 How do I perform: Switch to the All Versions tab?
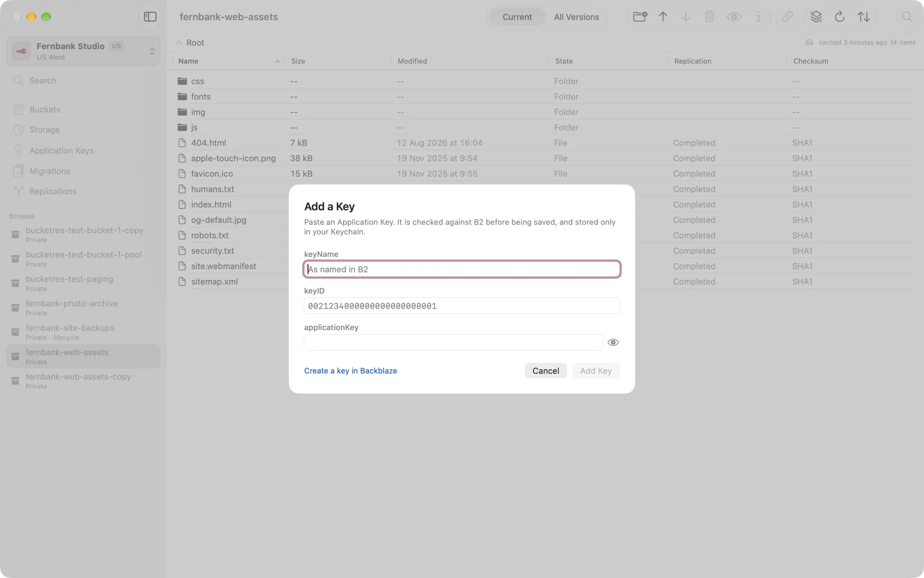pos(576,17)
